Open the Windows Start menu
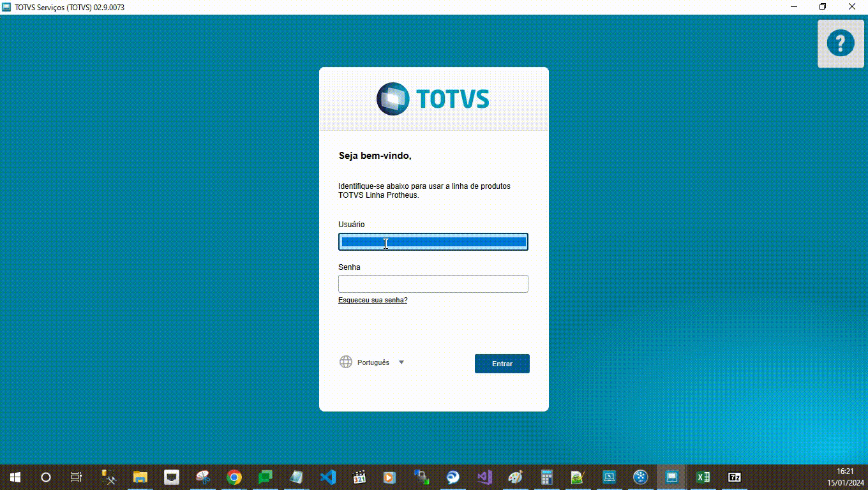 pos(15,477)
